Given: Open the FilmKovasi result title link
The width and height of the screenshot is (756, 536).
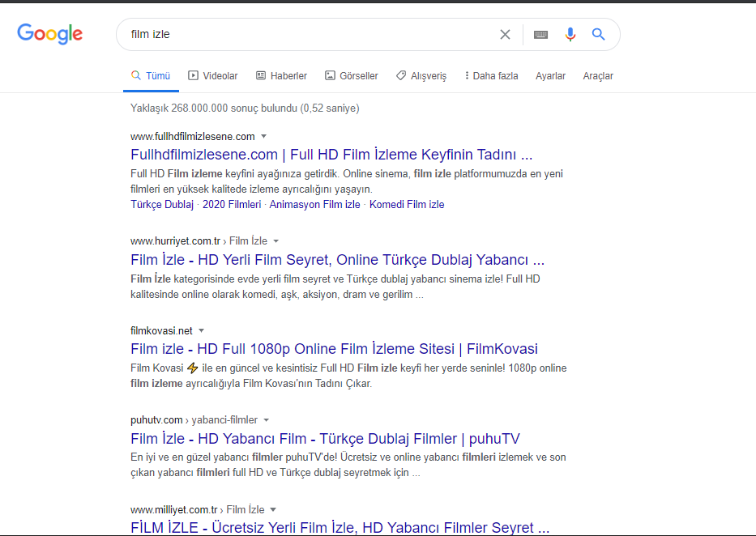Looking at the screenshot, I should point(334,349).
